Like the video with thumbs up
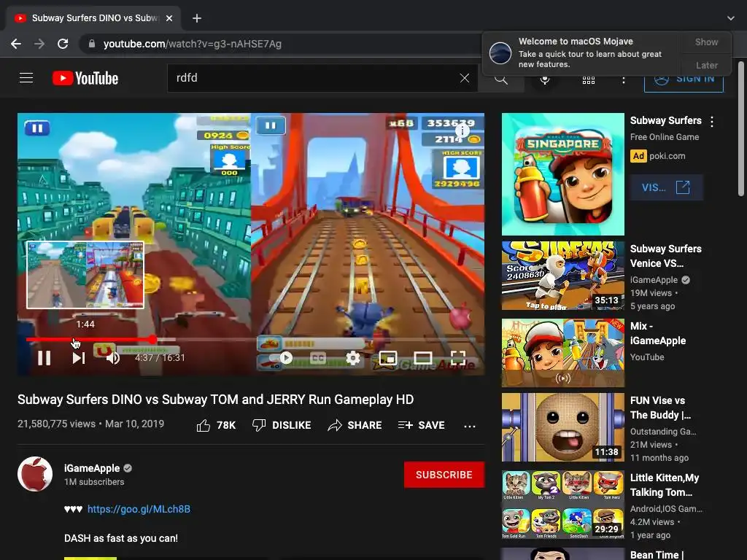Image resolution: width=747 pixels, height=560 pixels. point(216,425)
